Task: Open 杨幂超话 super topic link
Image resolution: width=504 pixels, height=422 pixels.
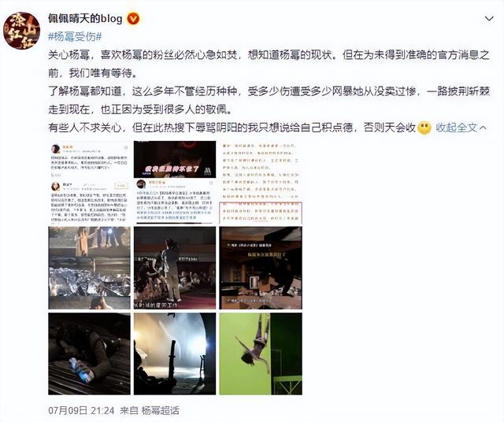Action: click(x=160, y=410)
